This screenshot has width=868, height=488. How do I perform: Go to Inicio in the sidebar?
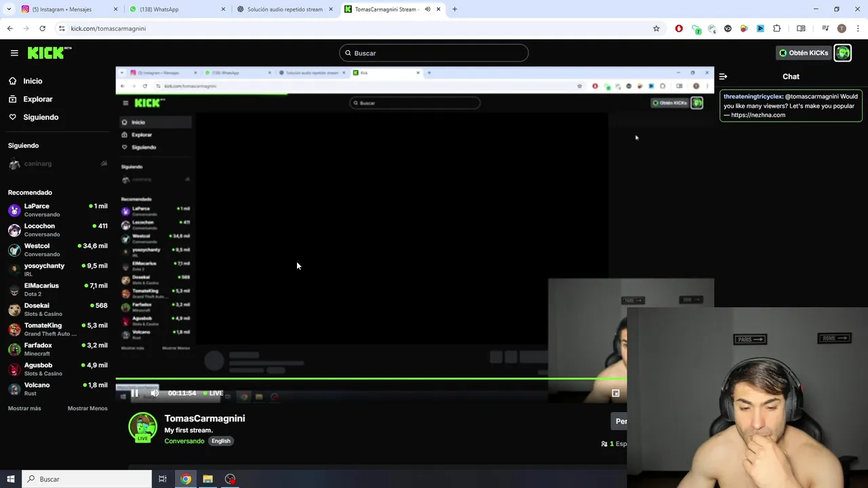33,81
